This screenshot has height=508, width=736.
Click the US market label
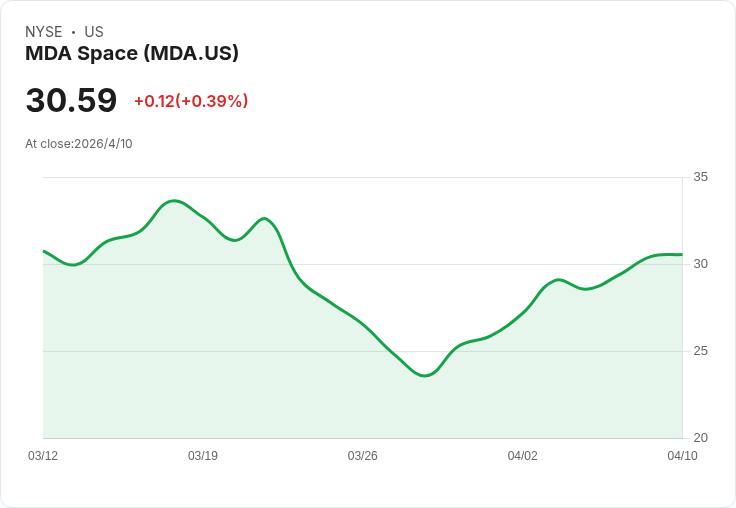pyautogui.click(x=94, y=32)
